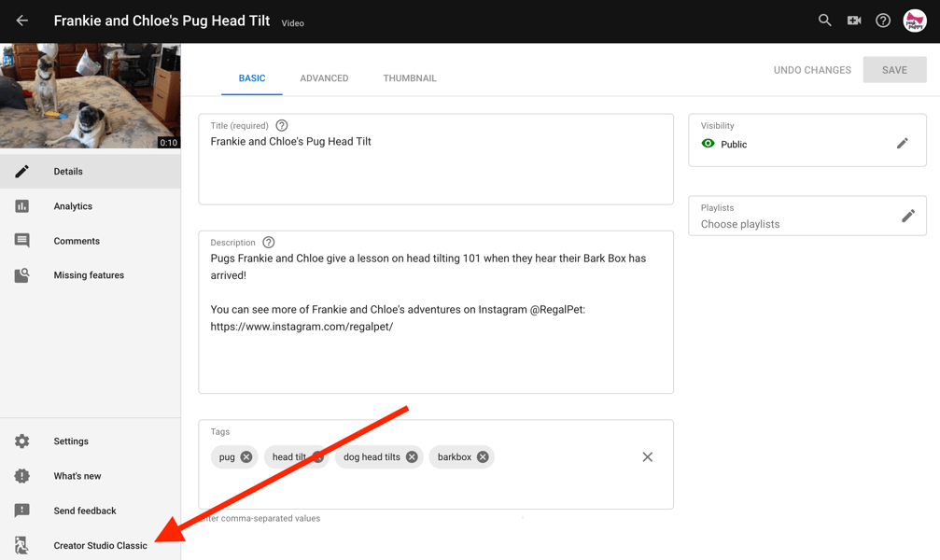
Task: Open Details in the sidebar
Action: coord(90,172)
